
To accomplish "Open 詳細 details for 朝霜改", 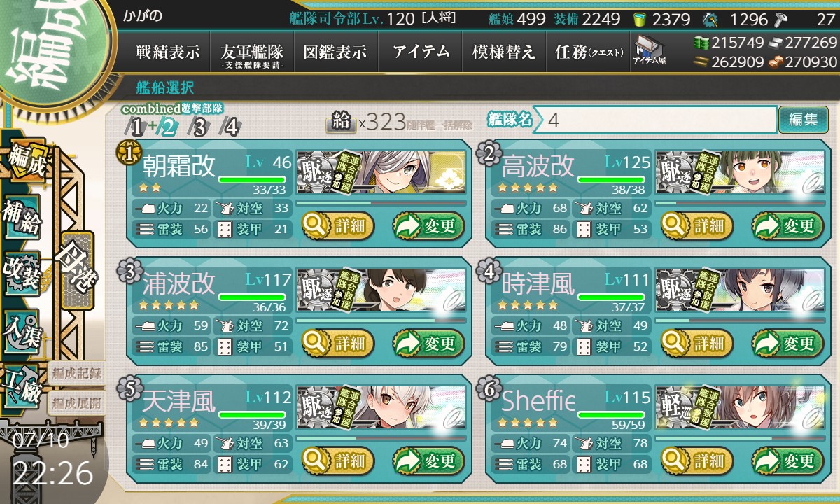I will click(338, 225).
